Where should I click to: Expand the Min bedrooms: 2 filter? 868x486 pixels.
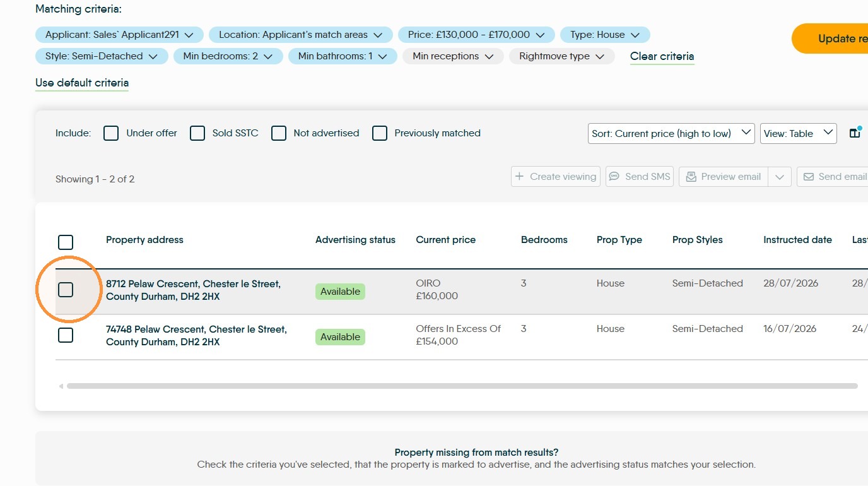pyautogui.click(x=228, y=56)
